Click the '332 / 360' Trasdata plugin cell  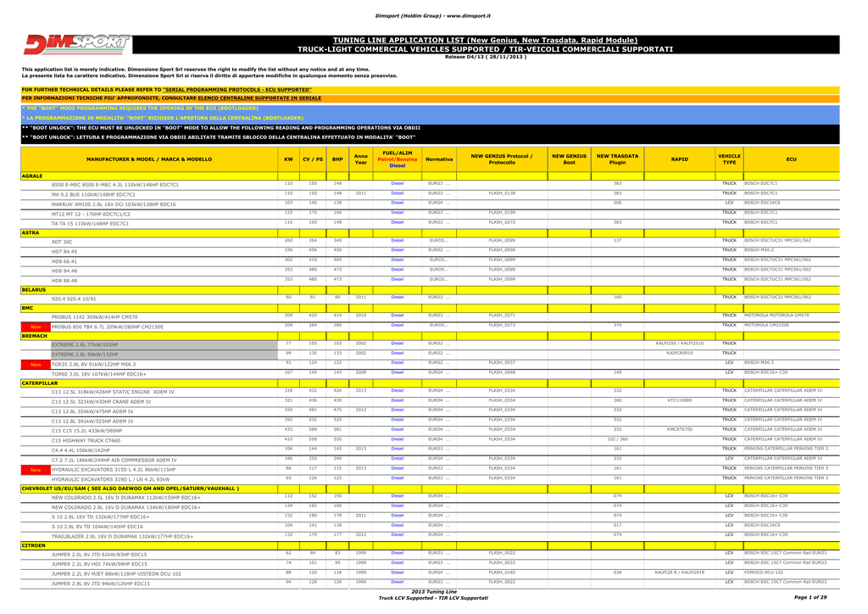(x=617, y=439)
